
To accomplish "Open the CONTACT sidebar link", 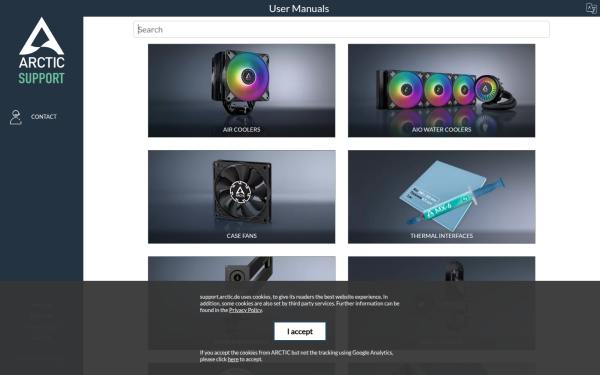I will (44, 117).
